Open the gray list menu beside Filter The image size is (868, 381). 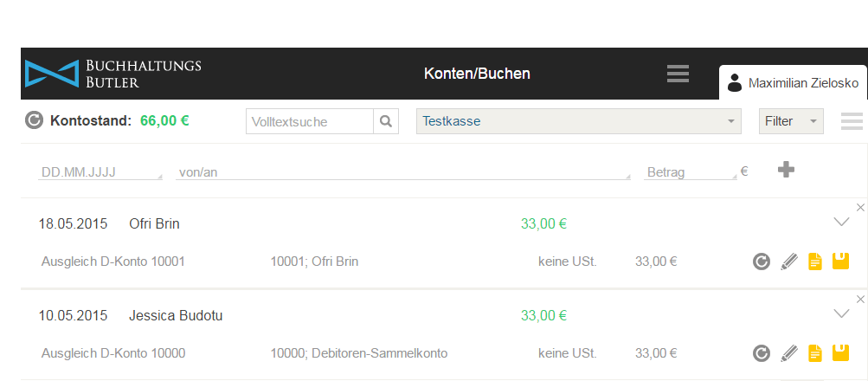(x=852, y=121)
